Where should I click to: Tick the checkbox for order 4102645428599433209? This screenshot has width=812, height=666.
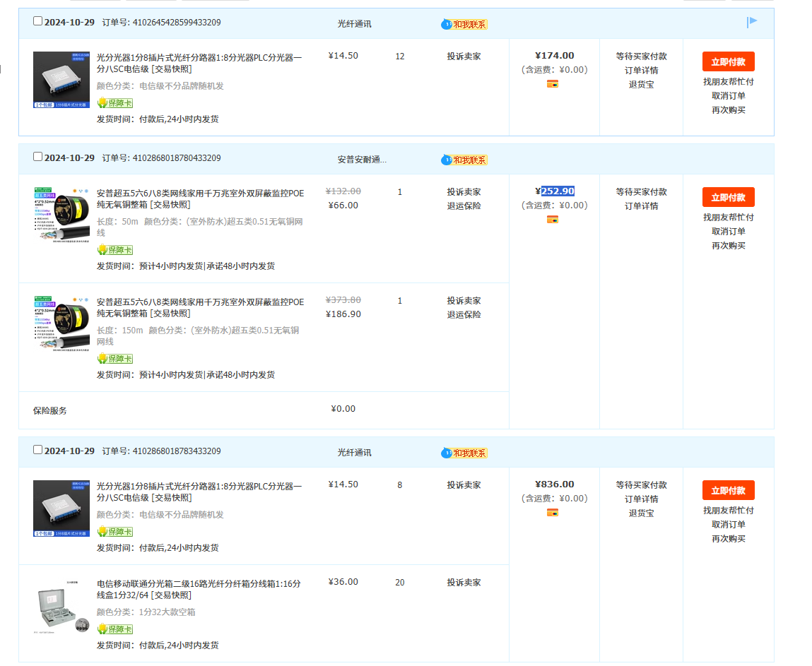pyautogui.click(x=38, y=21)
